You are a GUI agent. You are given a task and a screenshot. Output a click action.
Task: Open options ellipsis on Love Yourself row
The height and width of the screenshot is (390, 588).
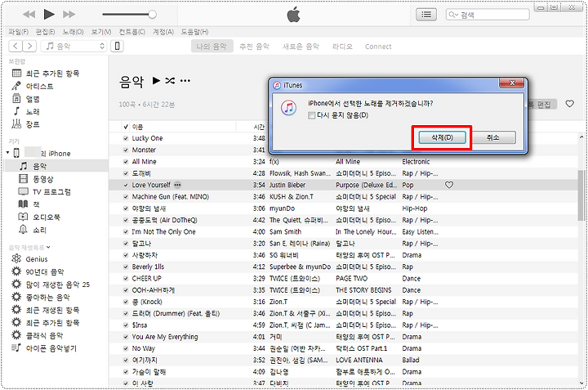[178, 185]
